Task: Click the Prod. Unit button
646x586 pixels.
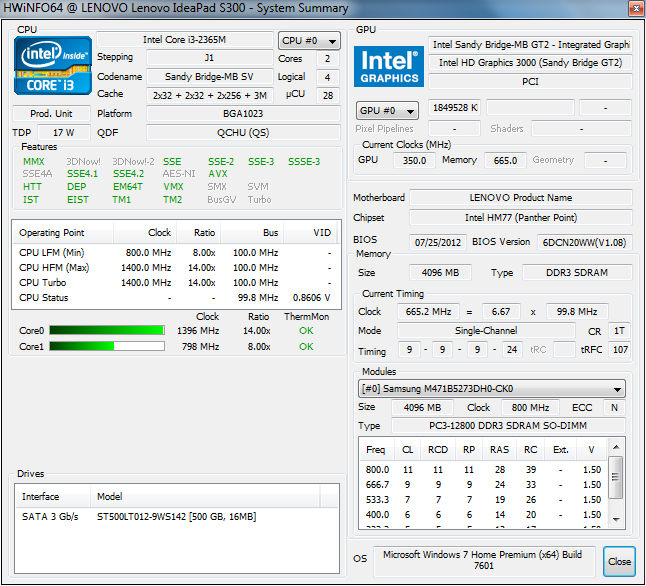Action: (51, 114)
